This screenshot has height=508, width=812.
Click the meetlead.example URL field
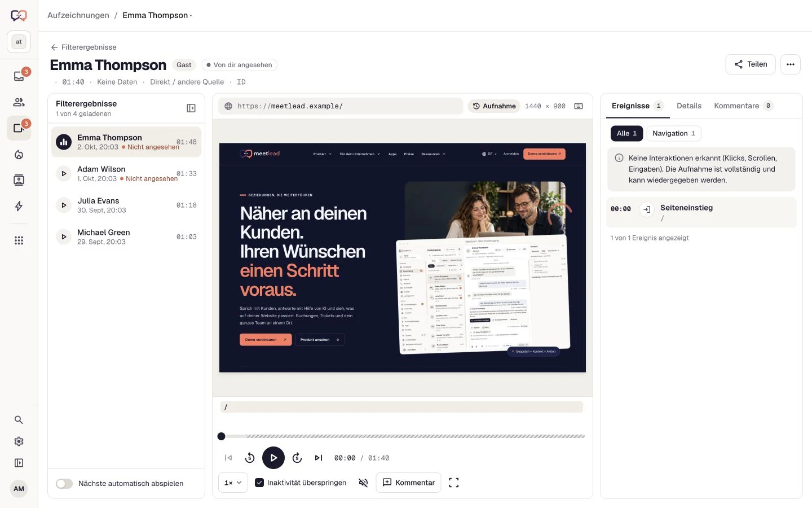coord(341,106)
